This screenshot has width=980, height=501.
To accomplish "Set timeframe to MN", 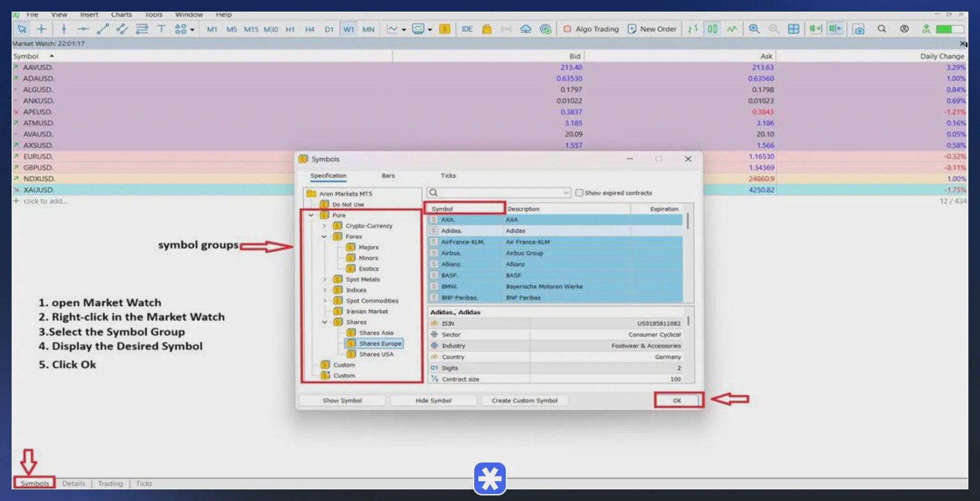I will point(369,30).
